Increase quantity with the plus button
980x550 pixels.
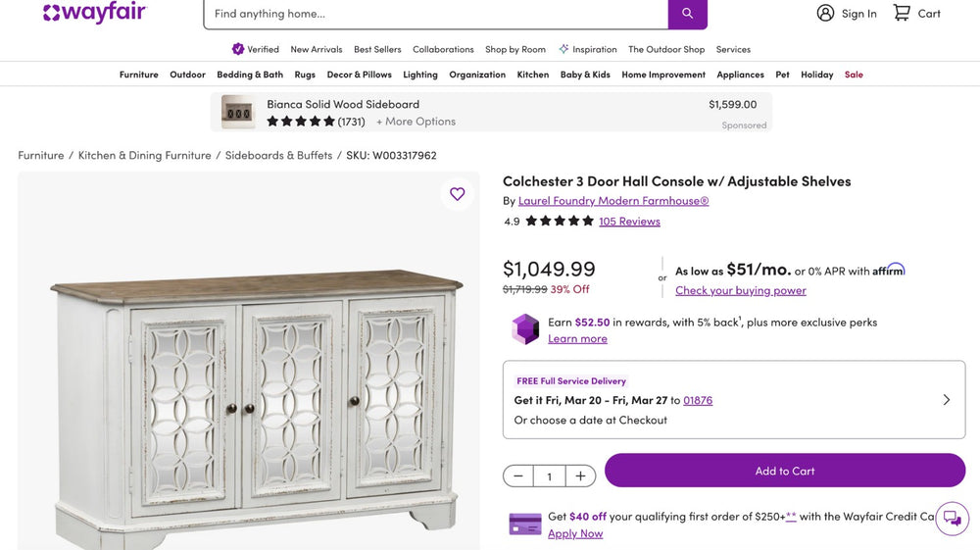tap(580, 476)
